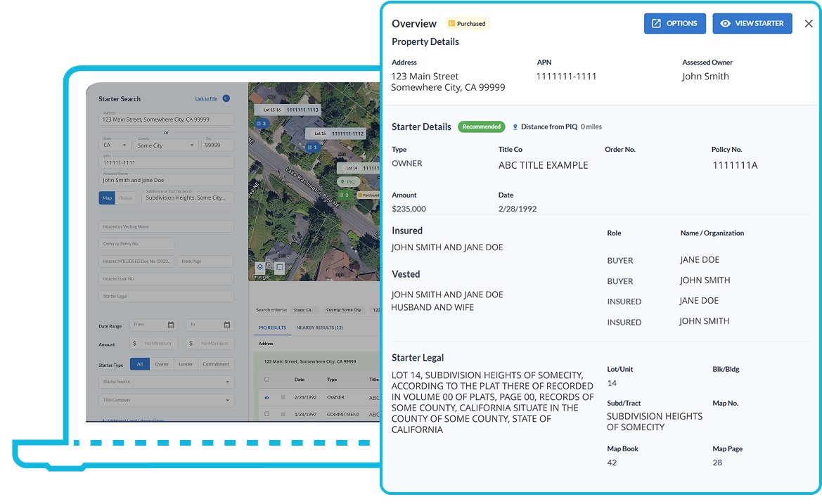Check the 1/28/1997 COMMITMENT row checkbox

[266, 415]
